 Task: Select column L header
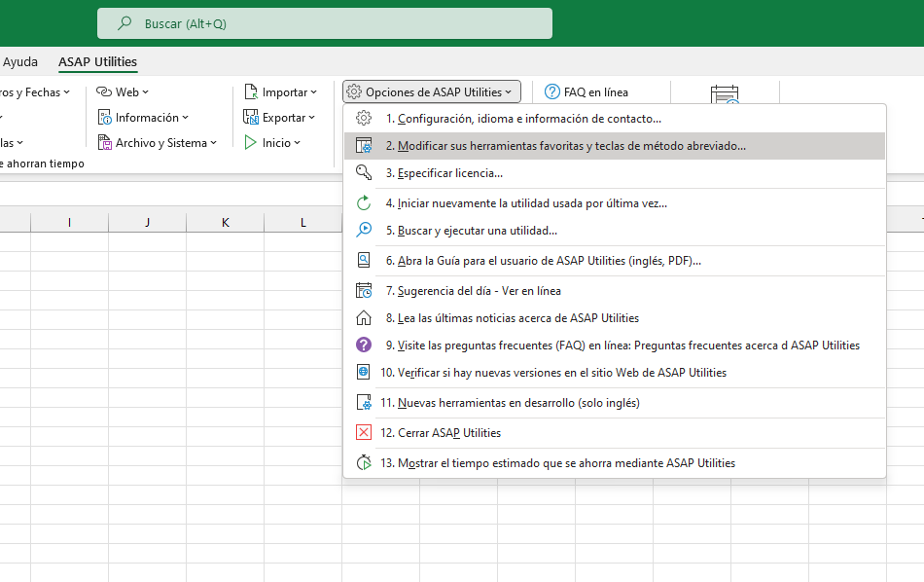[302, 222]
